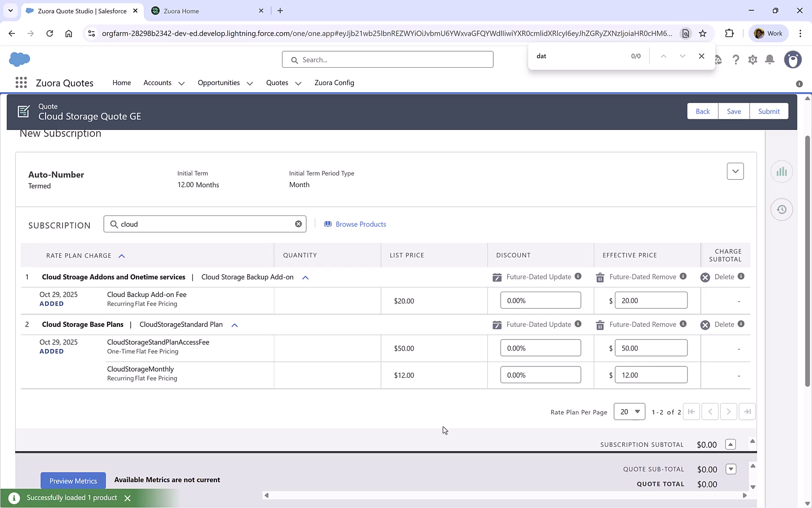Clear the 'cloud' subscription search text
The height and width of the screenshot is (508, 812).
tap(298, 223)
